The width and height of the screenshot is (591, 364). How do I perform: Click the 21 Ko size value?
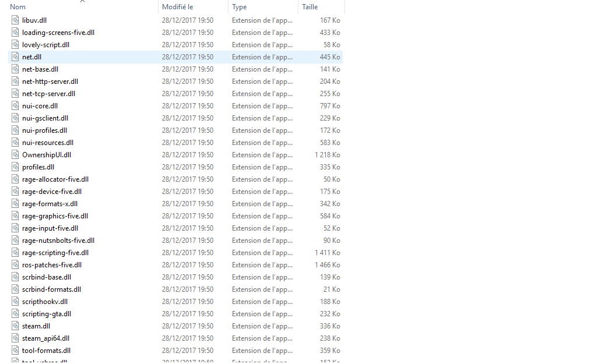(x=332, y=289)
